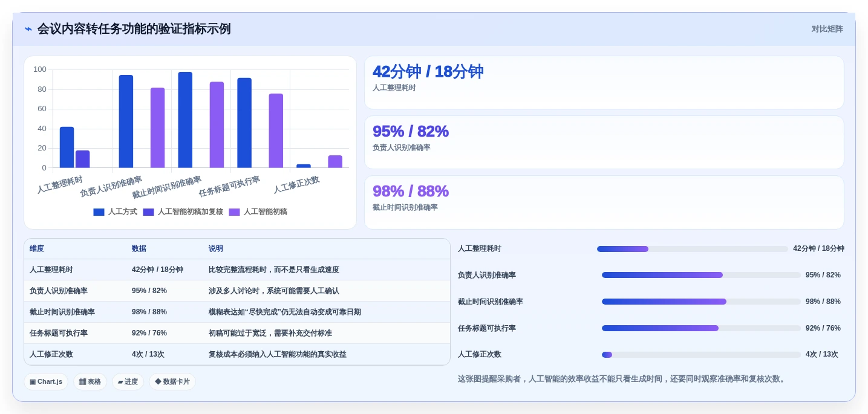868x414 pixels.
Task: Click the 42分钟 / 18分钟 stat card value
Action: [x=428, y=72]
